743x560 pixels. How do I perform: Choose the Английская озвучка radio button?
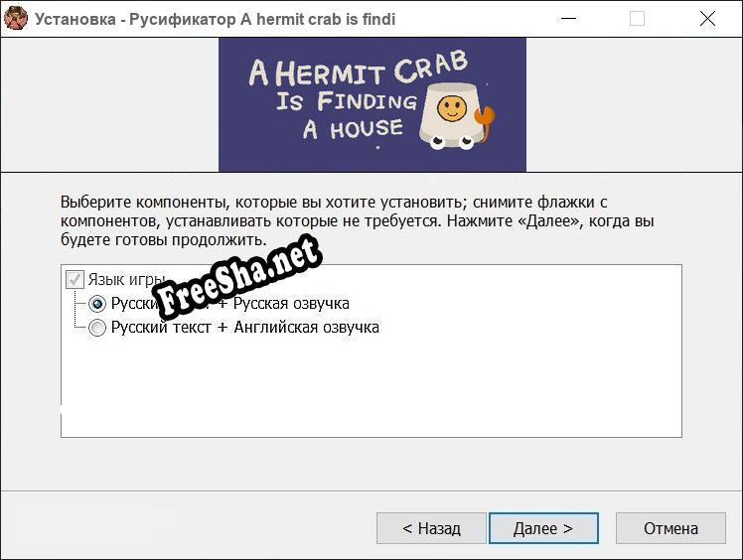(x=97, y=328)
